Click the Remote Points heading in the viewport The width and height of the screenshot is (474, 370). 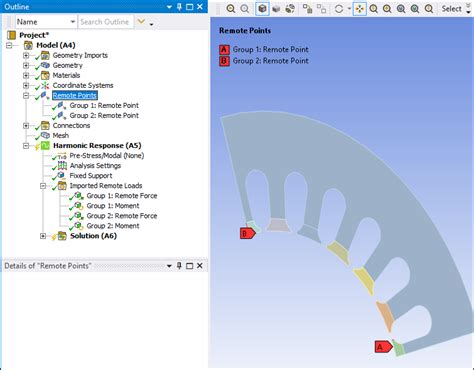point(245,31)
